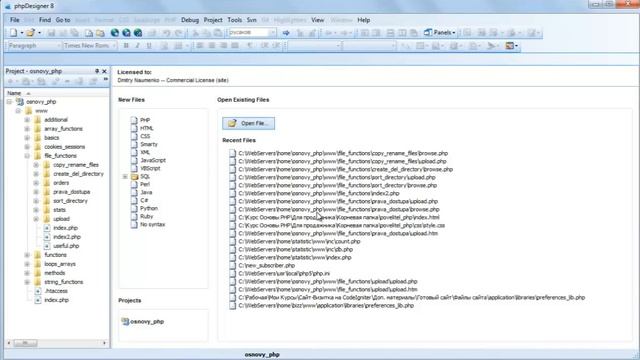Expand the additional folder
This screenshot has height=360, width=640.
point(27,120)
